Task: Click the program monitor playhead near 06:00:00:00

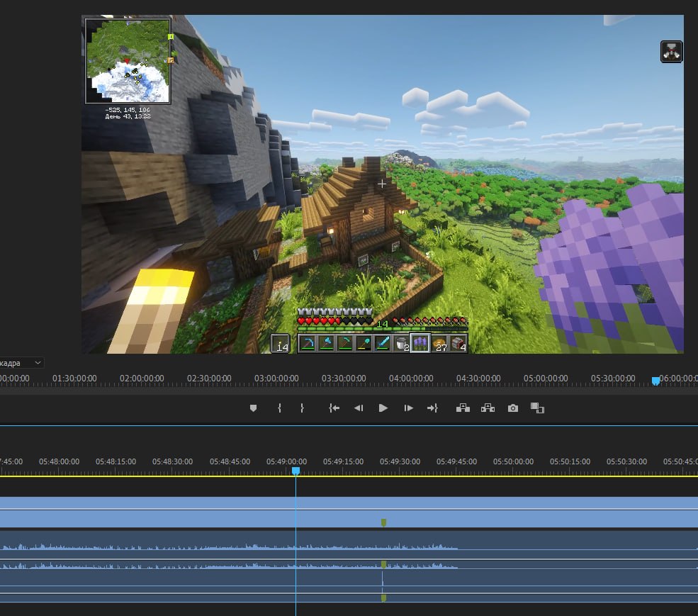Action: [x=655, y=381]
